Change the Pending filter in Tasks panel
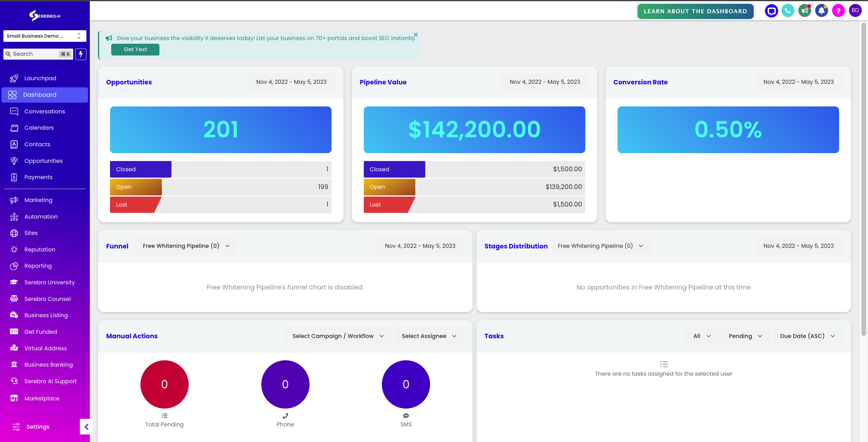This screenshot has height=442, width=868. [x=745, y=336]
